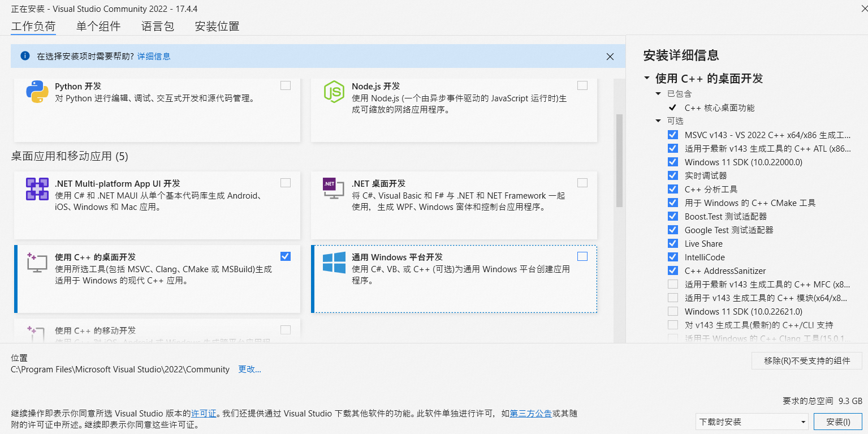This screenshot has width=868, height=434.
Task: Uncheck the 实时调试器 option
Action: point(673,175)
